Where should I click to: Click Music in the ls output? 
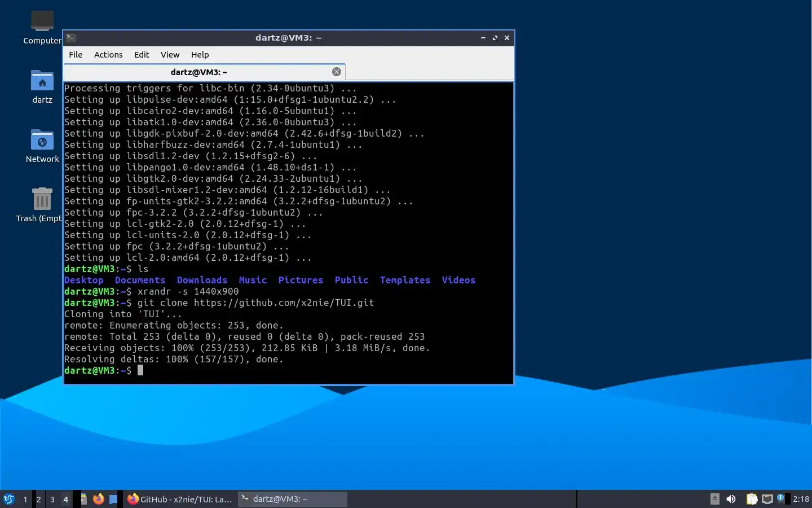point(253,280)
